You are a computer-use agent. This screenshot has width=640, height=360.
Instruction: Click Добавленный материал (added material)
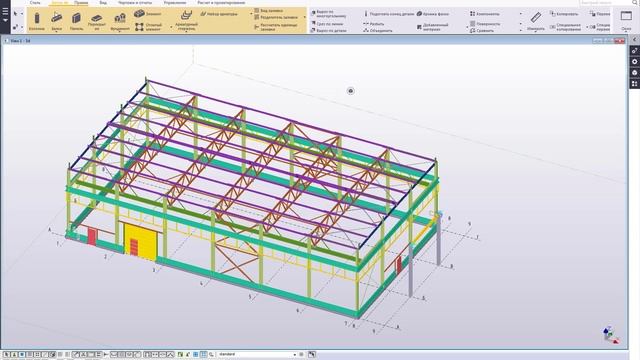click(432, 27)
